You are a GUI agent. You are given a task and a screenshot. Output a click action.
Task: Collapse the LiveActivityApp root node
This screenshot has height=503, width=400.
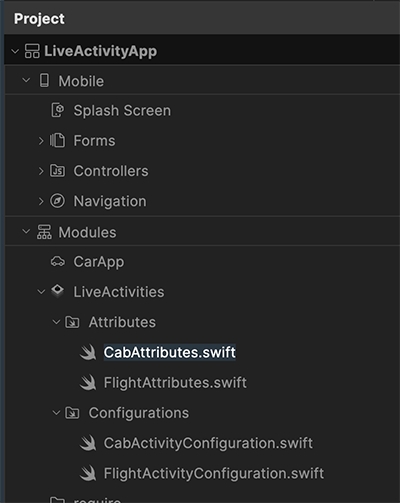(x=15, y=51)
